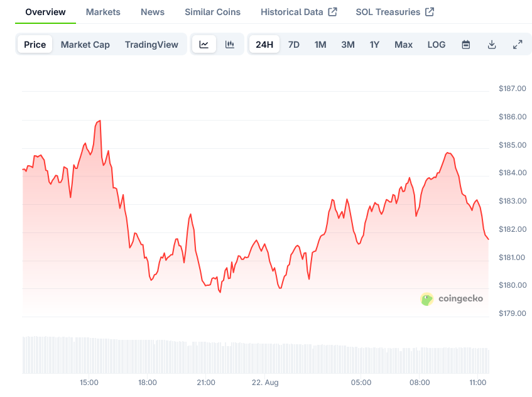Show Max time range
The width and height of the screenshot is (532, 397).
coord(403,45)
